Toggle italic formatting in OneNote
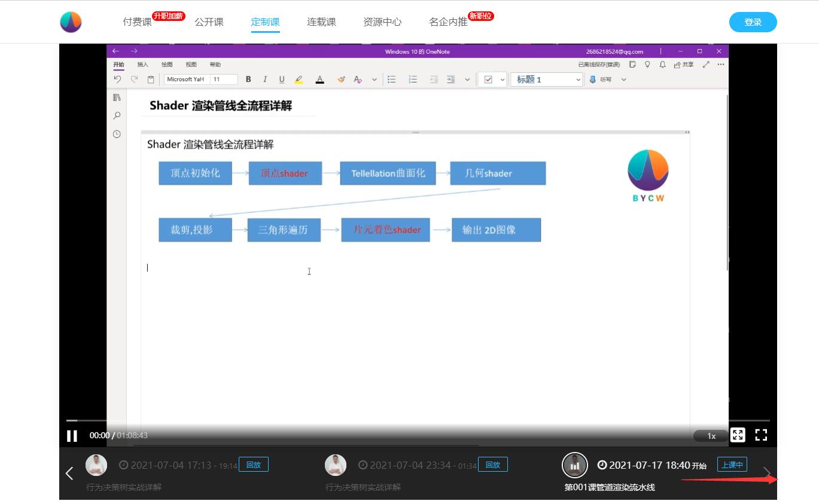The width and height of the screenshot is (819, 504). [x=265, y=80]
